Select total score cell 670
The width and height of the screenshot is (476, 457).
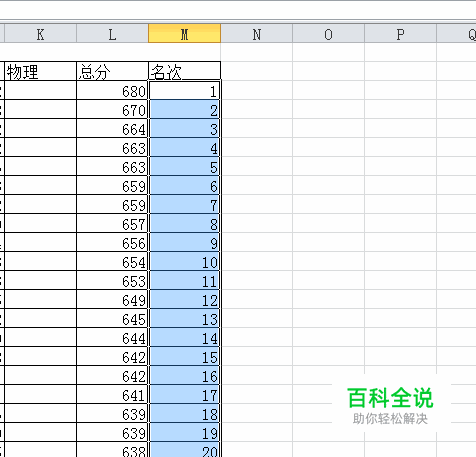(x=112, y=109)
